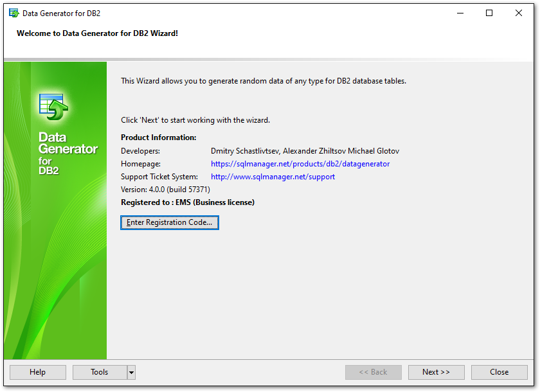The image size is (540, 392).
Task: Open Help
Action: (37, 372)
